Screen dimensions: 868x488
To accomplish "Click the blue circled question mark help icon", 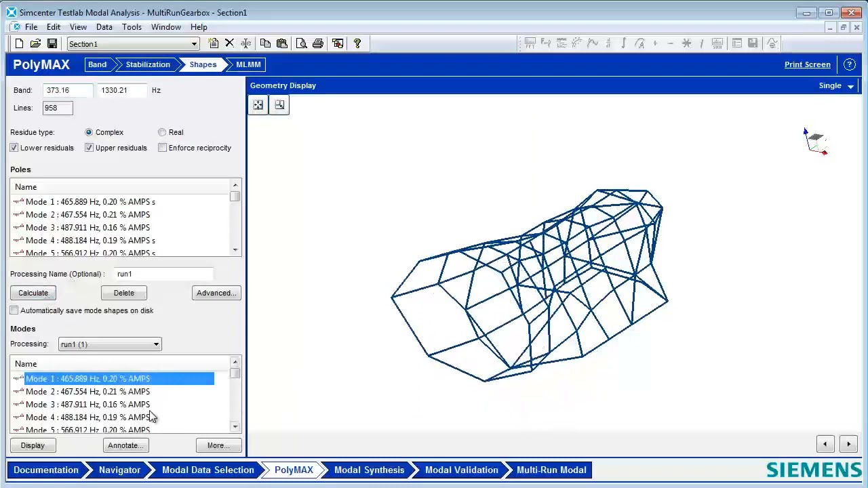I will point(850,64).
